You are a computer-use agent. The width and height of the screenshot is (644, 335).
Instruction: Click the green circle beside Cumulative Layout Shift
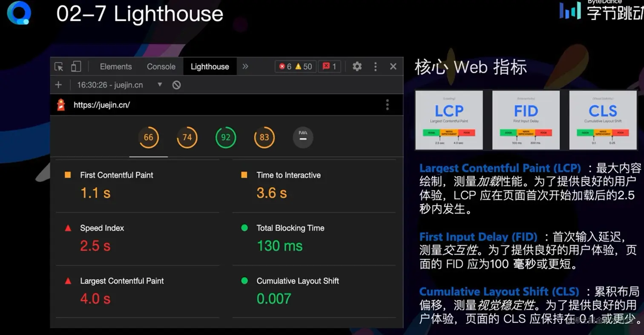[244, 281]
